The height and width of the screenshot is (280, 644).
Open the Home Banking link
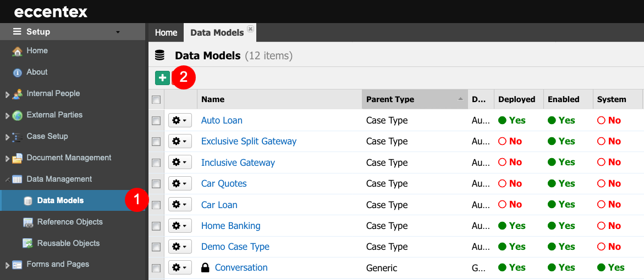(x=231, y=226)
